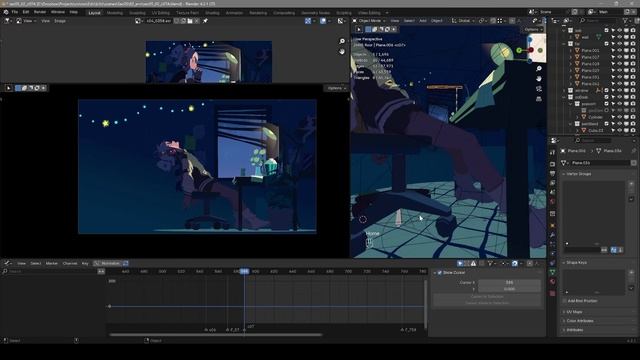Click the pan hand icon in 3D viewport
The height and width of the screenshot is (360, 640).
[x=539, y=78]
